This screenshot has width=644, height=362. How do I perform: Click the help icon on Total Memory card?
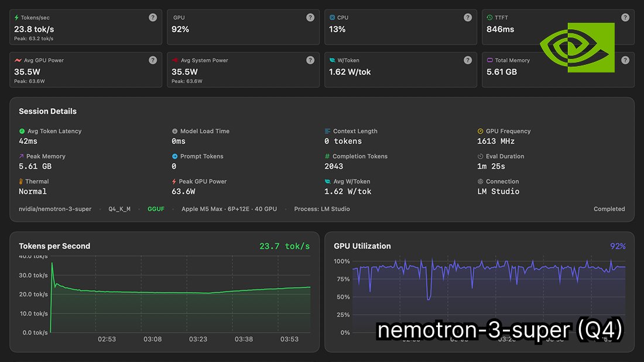(625, 60)
